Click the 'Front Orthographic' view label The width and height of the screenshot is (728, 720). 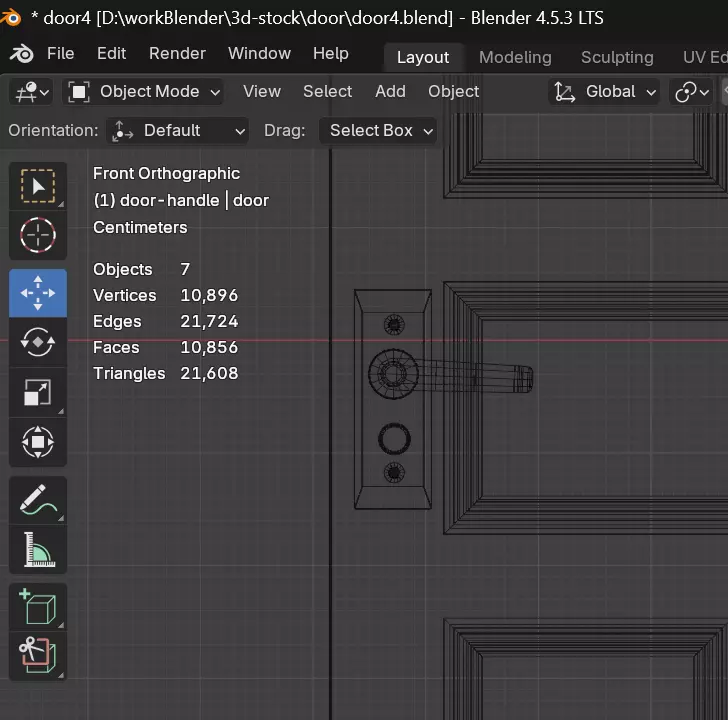tap(166, 173)
